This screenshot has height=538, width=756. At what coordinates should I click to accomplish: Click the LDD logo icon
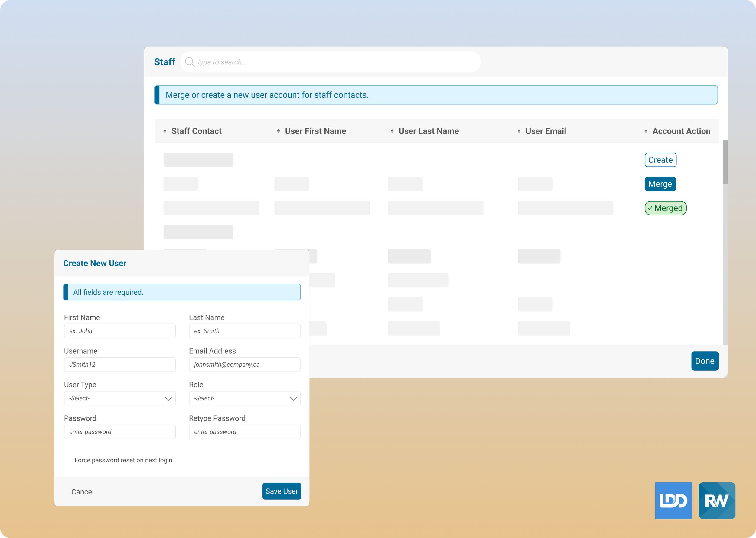673,500
